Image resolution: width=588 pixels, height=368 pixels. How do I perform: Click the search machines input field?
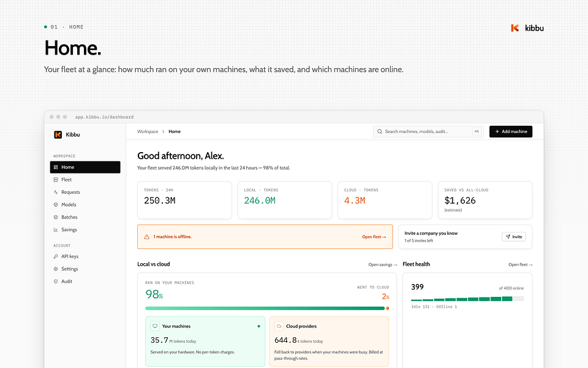click(x=428, y=131)
